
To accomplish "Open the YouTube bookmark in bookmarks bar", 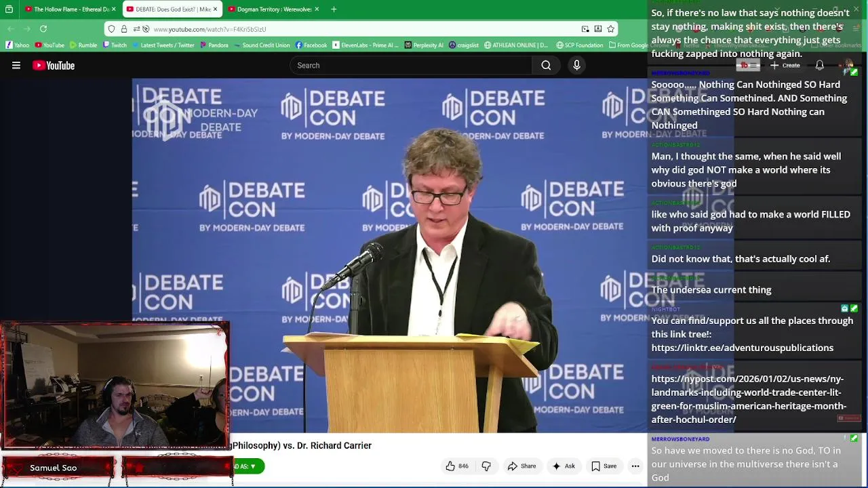I will click(x=50, y=45).
